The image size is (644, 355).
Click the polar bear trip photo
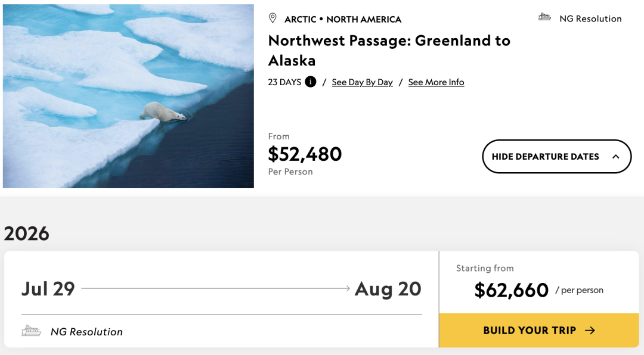(128, 96)
